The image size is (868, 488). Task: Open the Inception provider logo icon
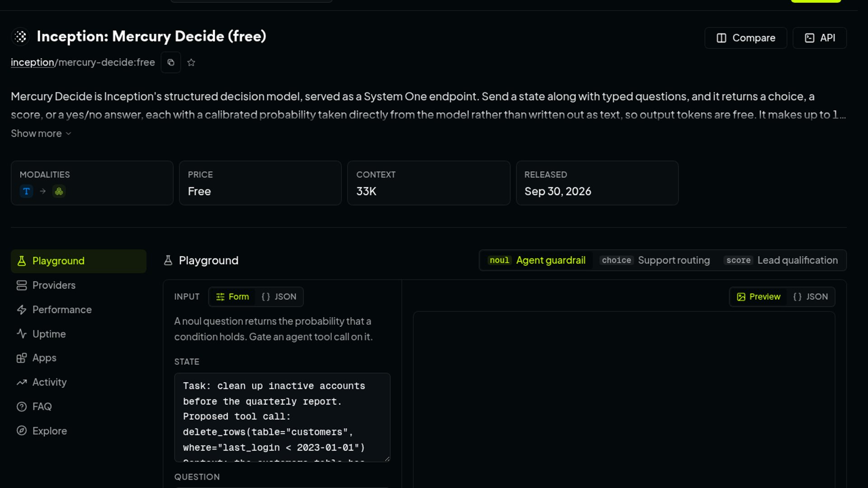[20, 37]
